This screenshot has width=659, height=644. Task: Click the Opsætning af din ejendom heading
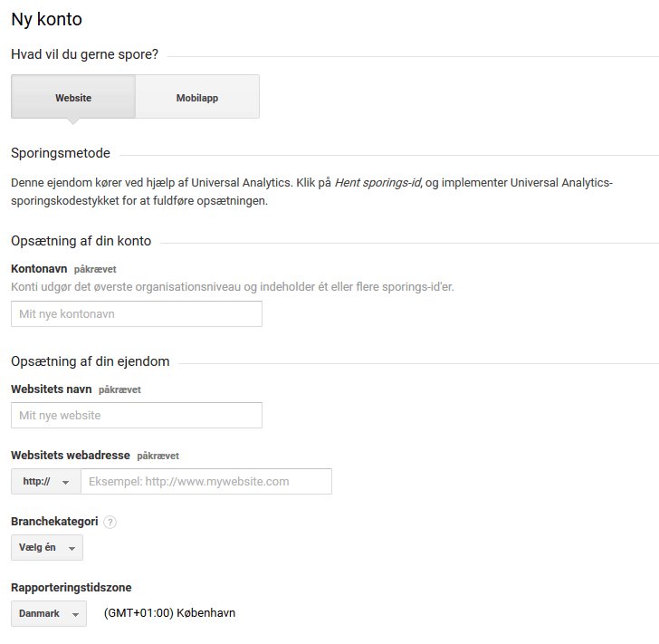91,361
